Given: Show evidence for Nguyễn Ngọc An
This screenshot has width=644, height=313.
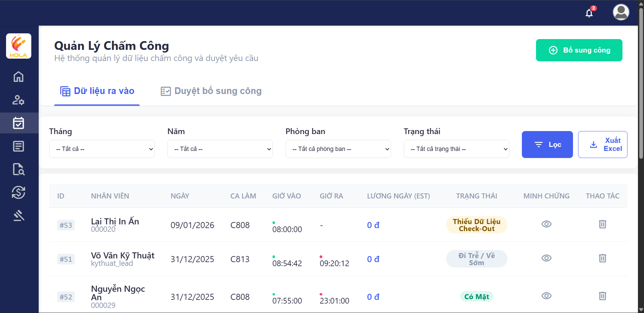Looking at the screenshot, I should [x=546, y=296].
